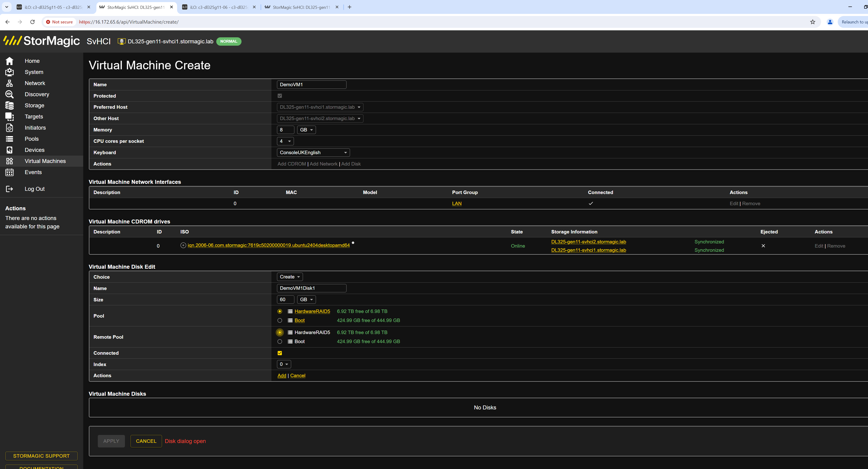This screenshot has height=469, width=868.
Task: Click the VM Name field DemoVM1
Action: point(312,85)
